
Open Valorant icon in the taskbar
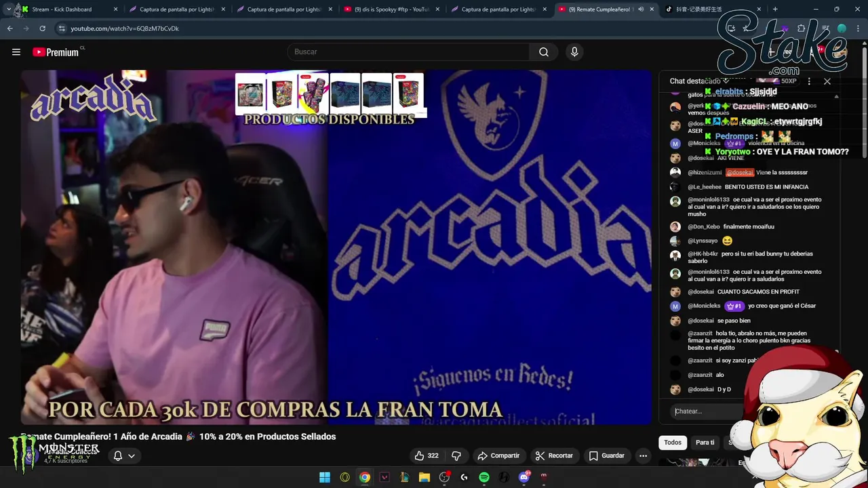pyautogui.click(x=384, y=477)
